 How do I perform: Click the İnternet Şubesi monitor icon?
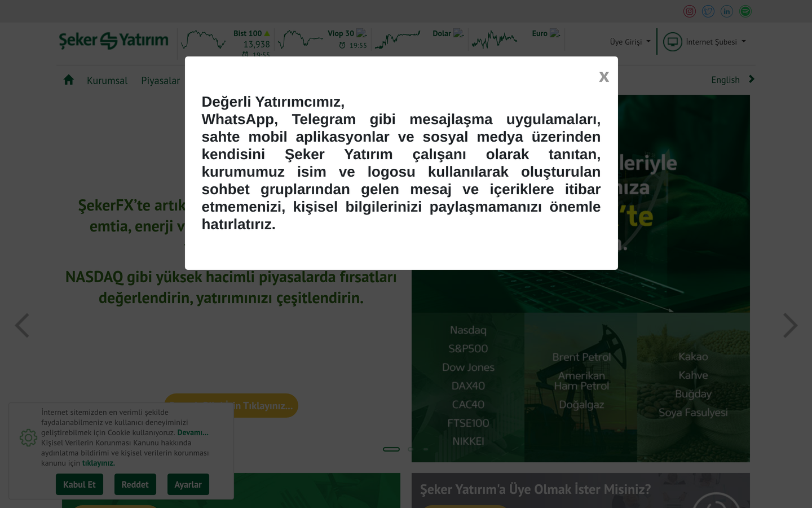(x=673, y=42)
